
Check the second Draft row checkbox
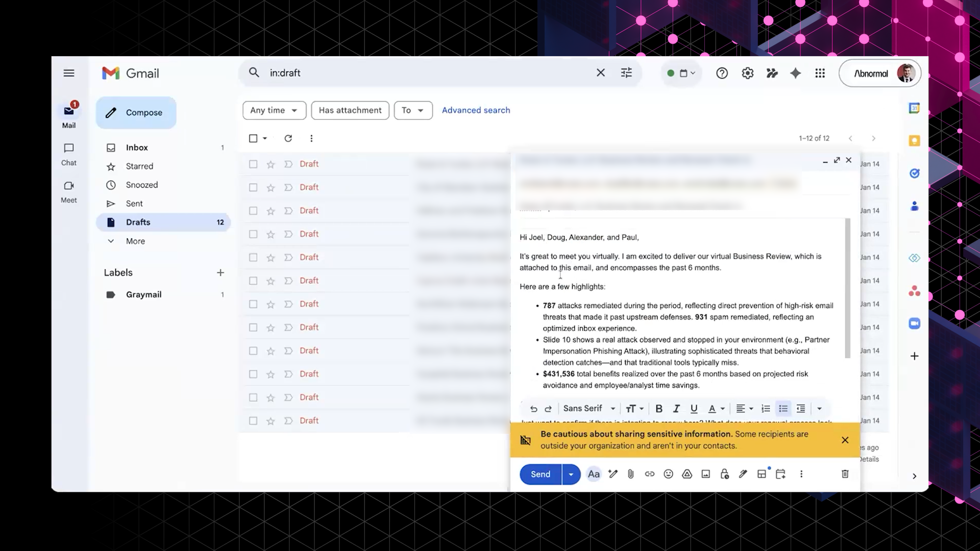pos(253,187)
